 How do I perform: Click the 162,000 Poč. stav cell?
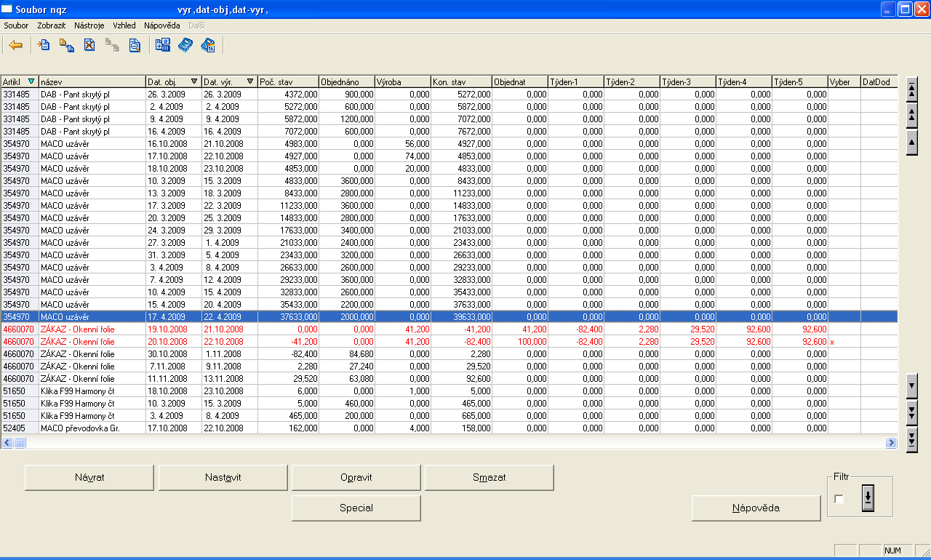click(x=288, y=428)
